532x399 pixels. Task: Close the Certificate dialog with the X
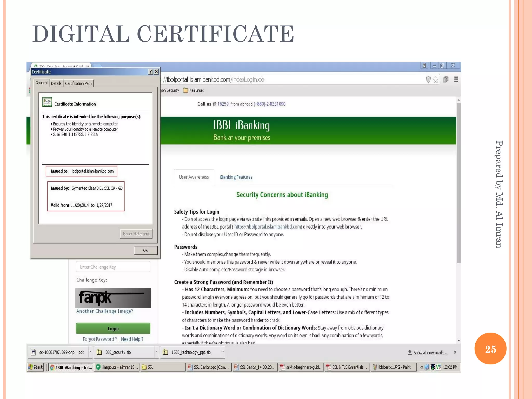[x=156, y=72]
